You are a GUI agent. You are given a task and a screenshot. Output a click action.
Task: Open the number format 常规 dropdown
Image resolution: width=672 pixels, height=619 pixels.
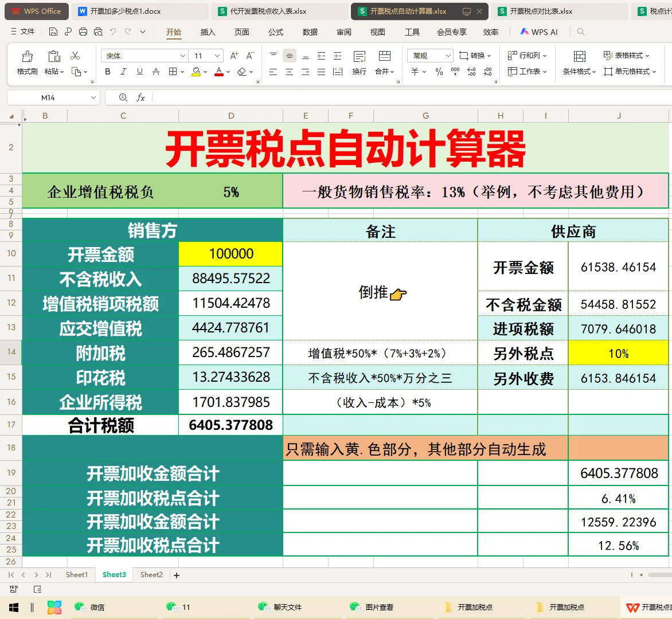(448, 56)
